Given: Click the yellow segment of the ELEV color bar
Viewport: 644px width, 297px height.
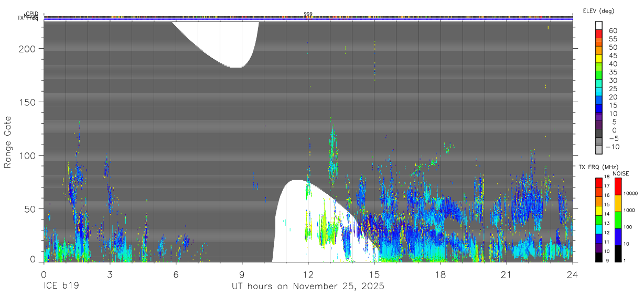Looking at the screenshot, I should [x=598, y=58].
